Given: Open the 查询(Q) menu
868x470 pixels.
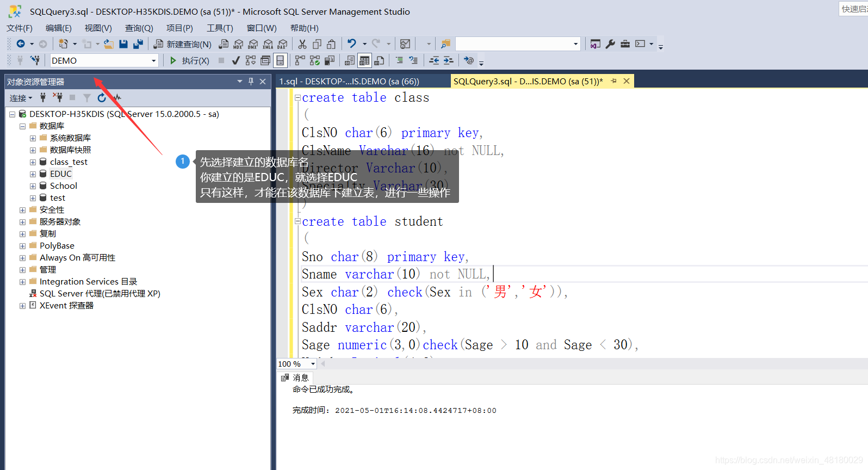Looking at the screenshot, I should (x=139, y=28).
